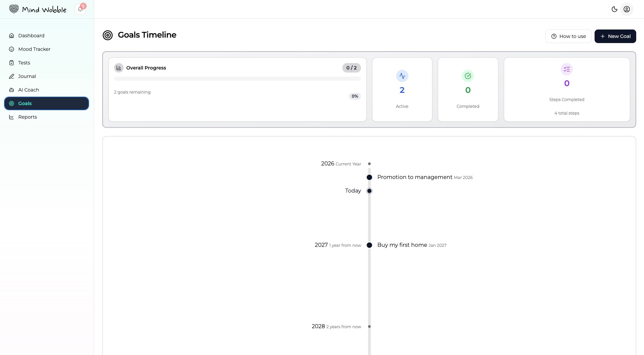This screenshot has width=644, height=355.
Task: Create a New Goal
Action: point(615,36)
